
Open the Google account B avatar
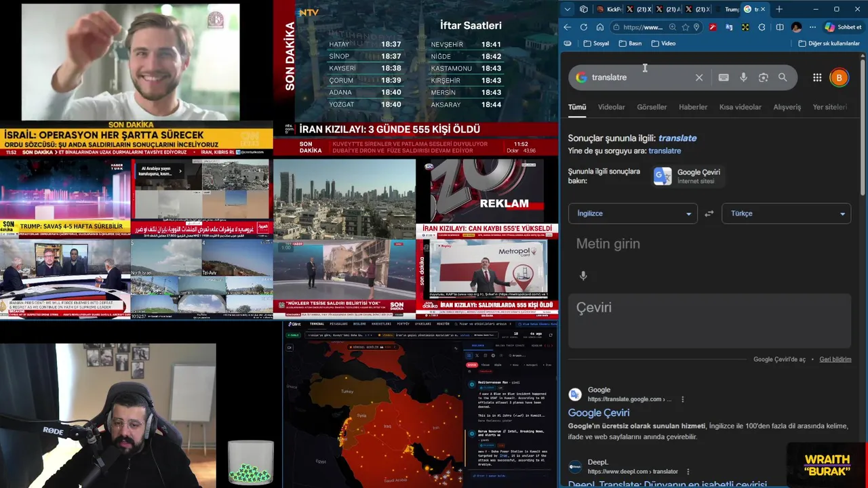(x=839, y=77)
